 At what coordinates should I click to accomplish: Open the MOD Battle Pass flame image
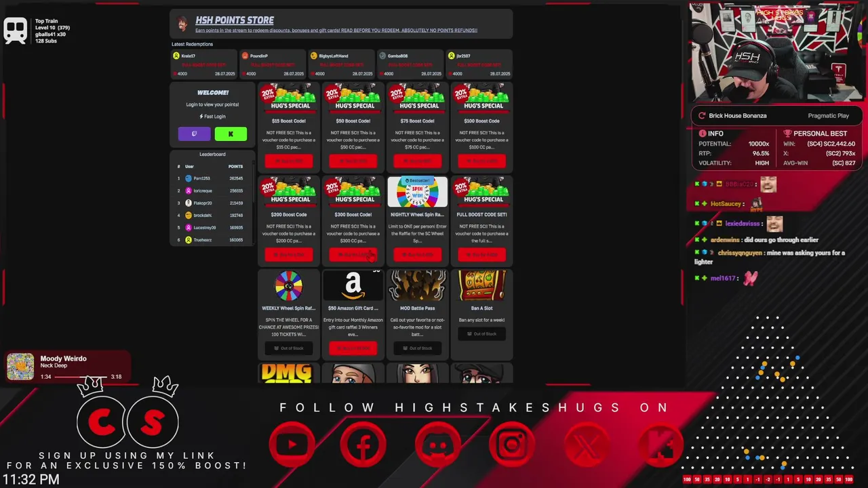pos(418,285)
